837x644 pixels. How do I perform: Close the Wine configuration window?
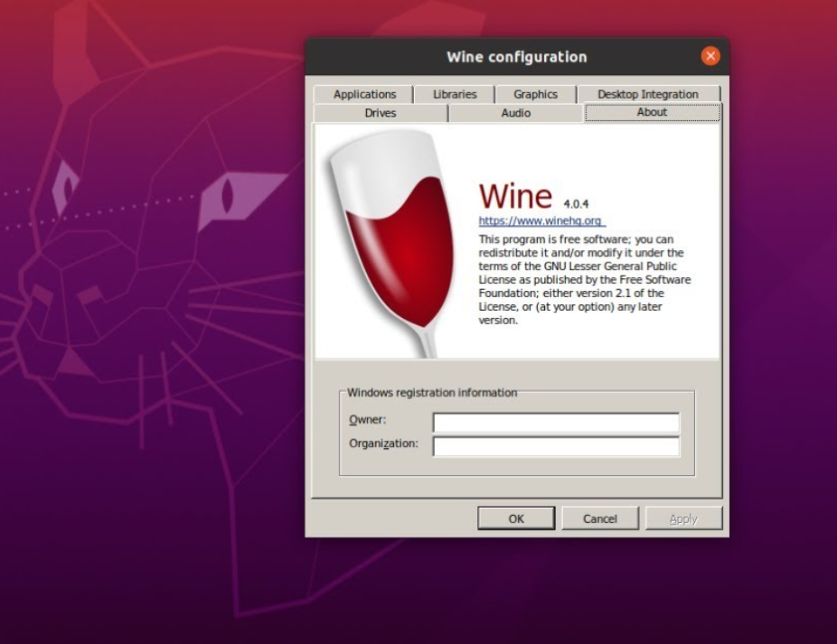(710, 56)
